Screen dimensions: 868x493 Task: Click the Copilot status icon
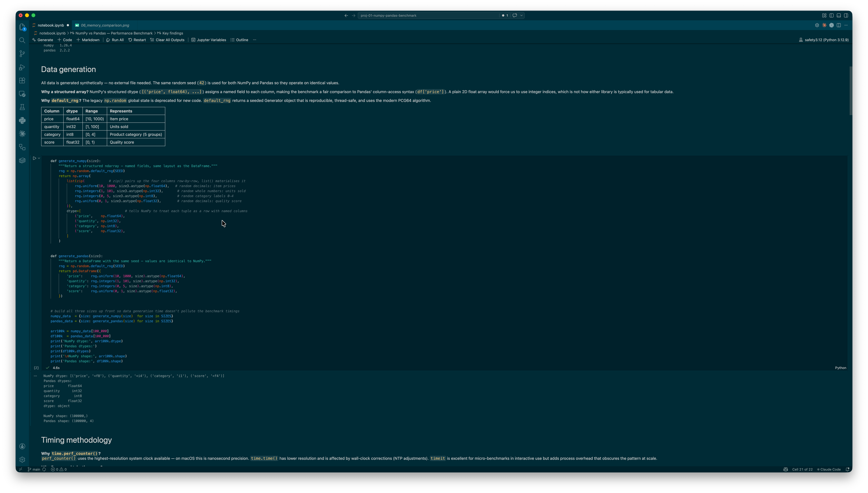[x=785, y=469]
